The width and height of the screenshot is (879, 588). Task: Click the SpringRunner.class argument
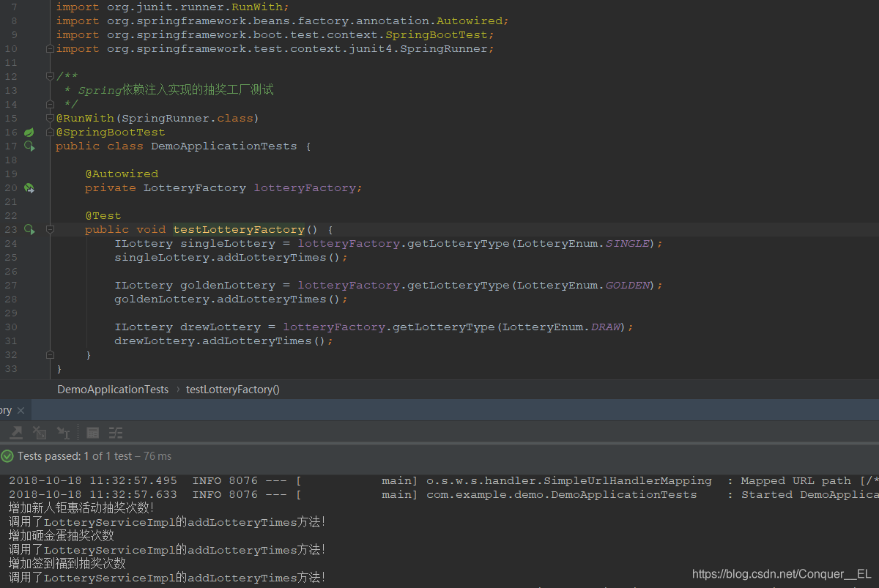(x=188, y=119)
